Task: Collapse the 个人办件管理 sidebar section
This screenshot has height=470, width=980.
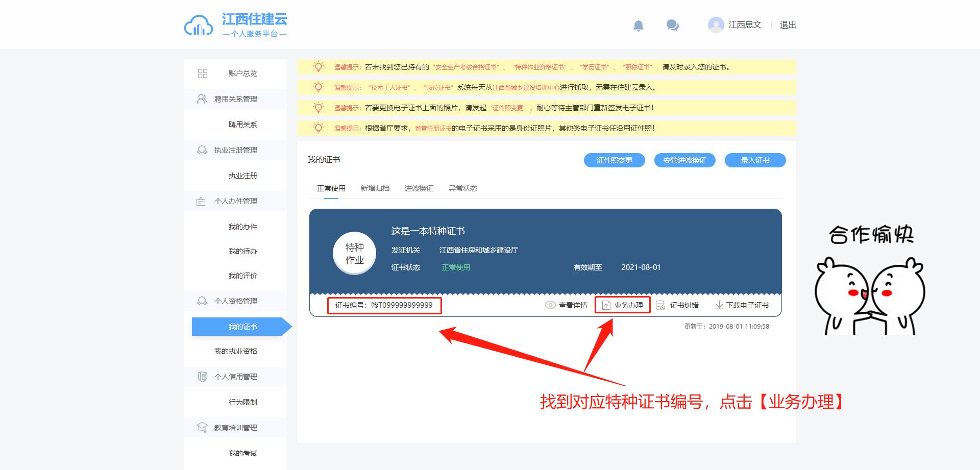Action: tap(235, 201)
